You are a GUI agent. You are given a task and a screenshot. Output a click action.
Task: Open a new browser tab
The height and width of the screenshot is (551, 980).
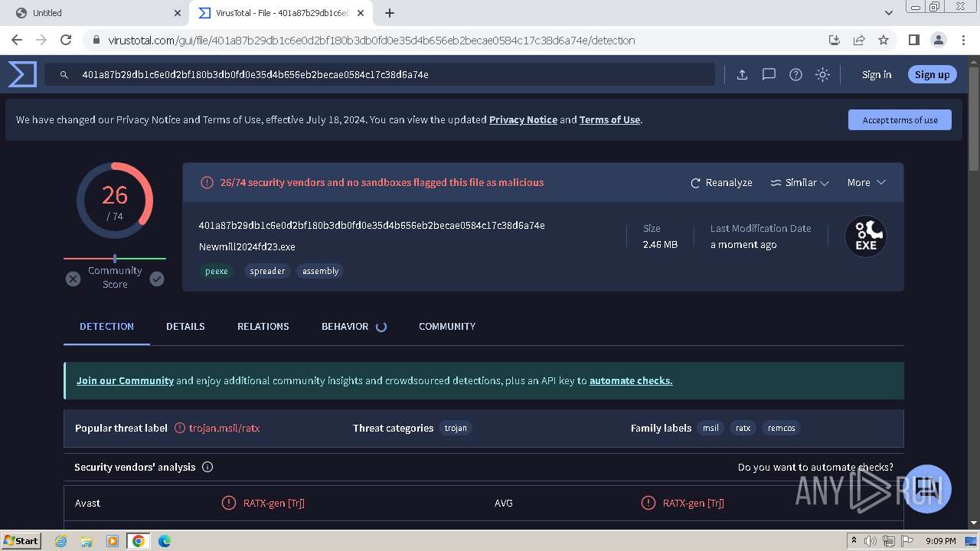390,13
